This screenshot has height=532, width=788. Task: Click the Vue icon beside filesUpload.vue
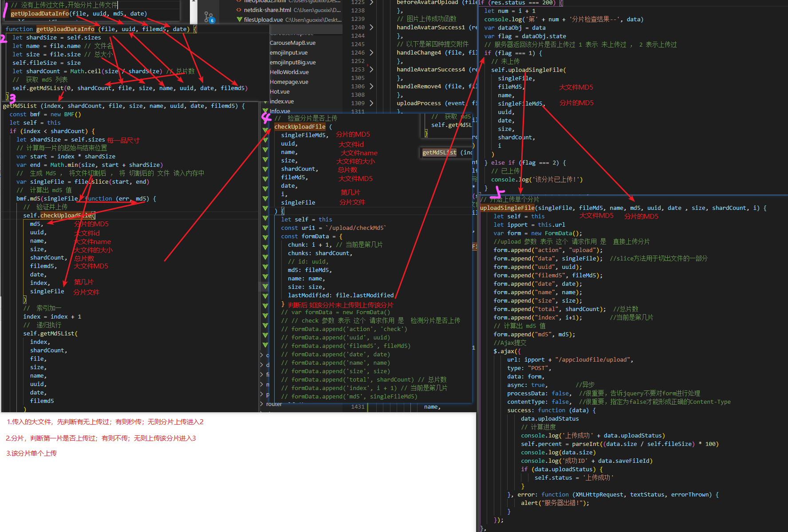pyautogui.click(x=240, y=20)
